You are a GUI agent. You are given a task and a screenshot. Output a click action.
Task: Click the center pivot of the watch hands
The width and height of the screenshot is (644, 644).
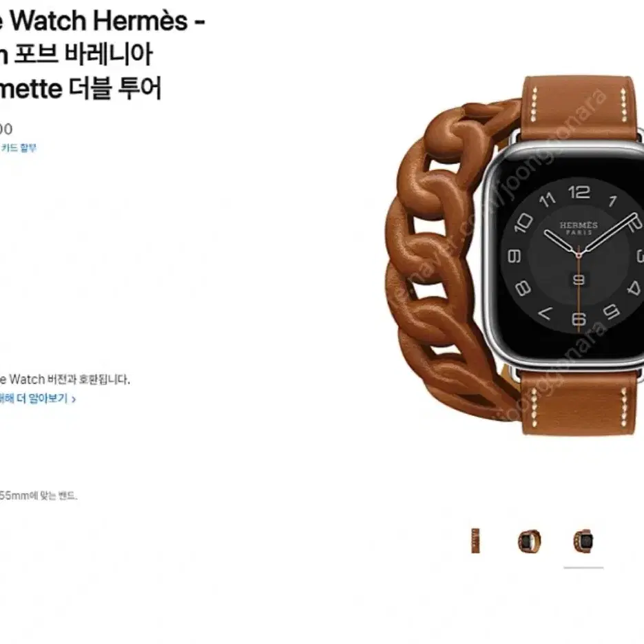coord(579,255)
